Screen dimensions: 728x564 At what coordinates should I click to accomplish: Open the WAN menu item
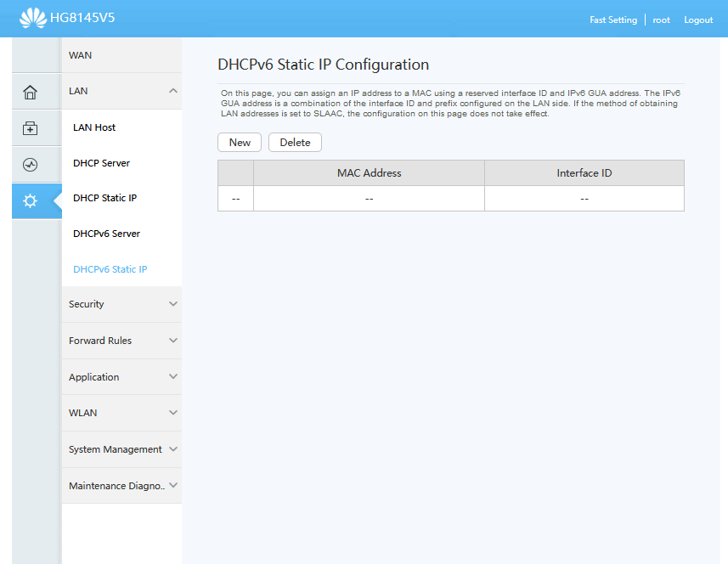click(x=121, y=55)
